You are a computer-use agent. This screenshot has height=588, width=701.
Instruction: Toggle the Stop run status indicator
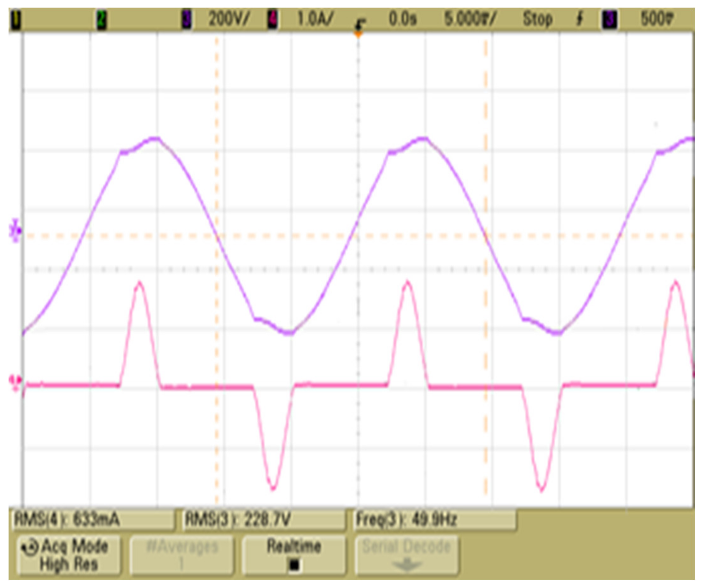(537, 19)
